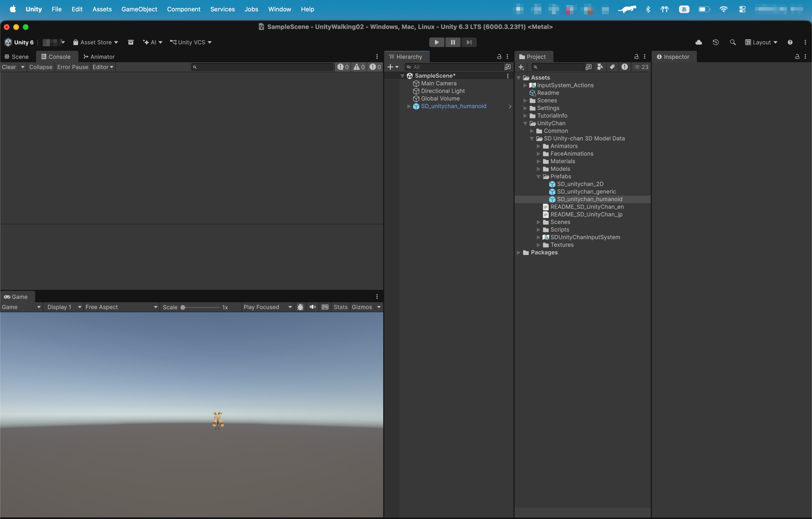
Task: Start Play mode with the Play button
Action: click(436, 42)
